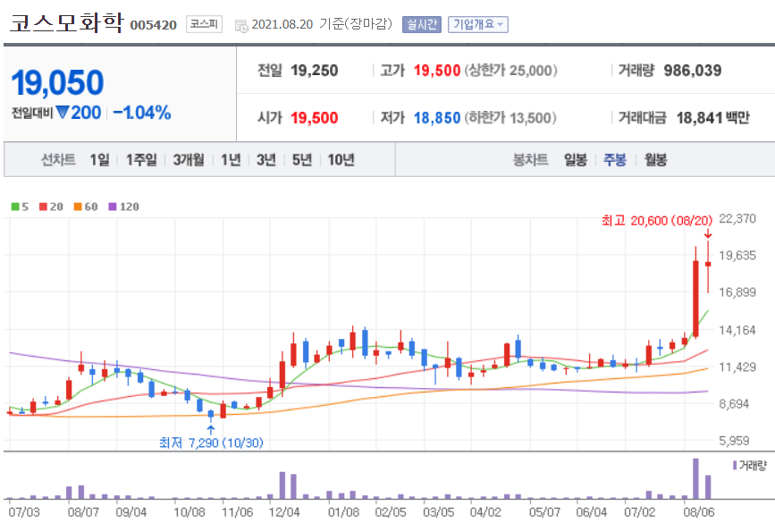Screen dimensions: 775x532
Task: Select the 3년 line chart period
Action: (x=265, y=160)
